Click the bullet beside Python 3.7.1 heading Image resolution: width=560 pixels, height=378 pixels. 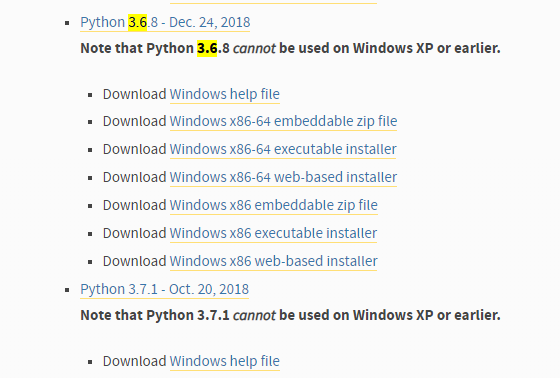coord(67,290)
